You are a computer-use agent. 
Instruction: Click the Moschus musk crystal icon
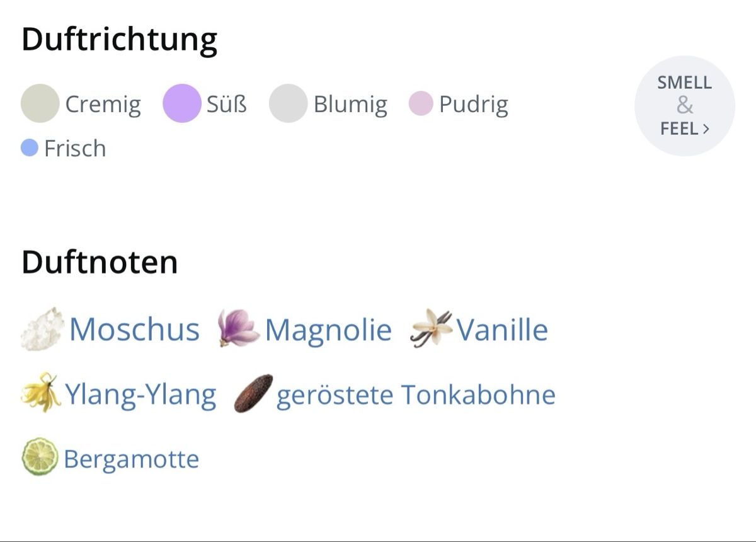pos(42,329)
